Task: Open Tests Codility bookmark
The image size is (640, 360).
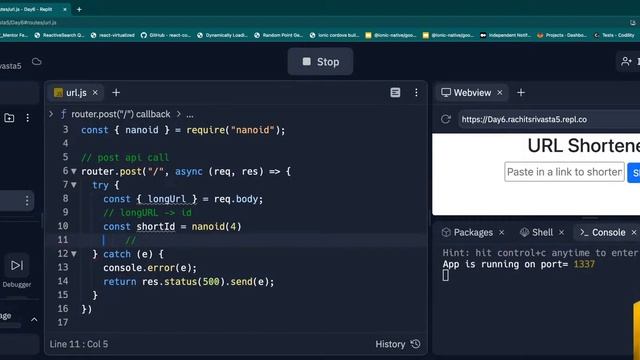Action: point(614,35)
